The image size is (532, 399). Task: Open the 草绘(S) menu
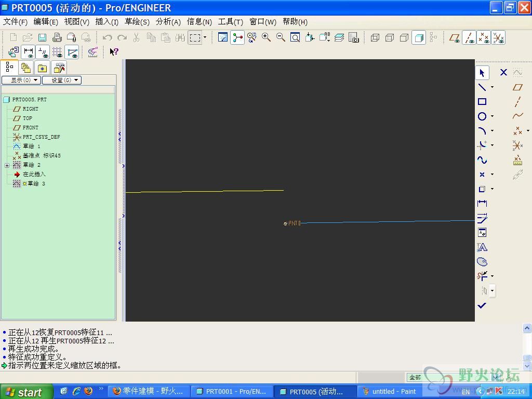[x=137, y=22]
